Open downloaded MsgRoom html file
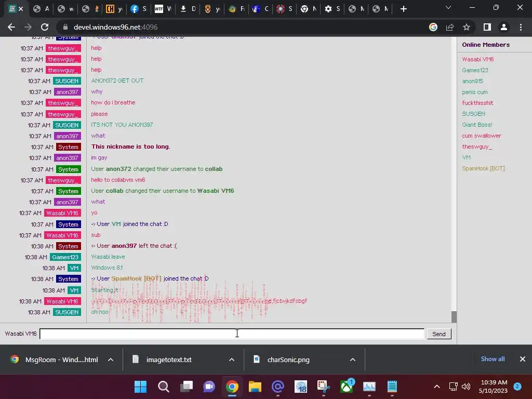Screen dimensions: 532x399 54,360
